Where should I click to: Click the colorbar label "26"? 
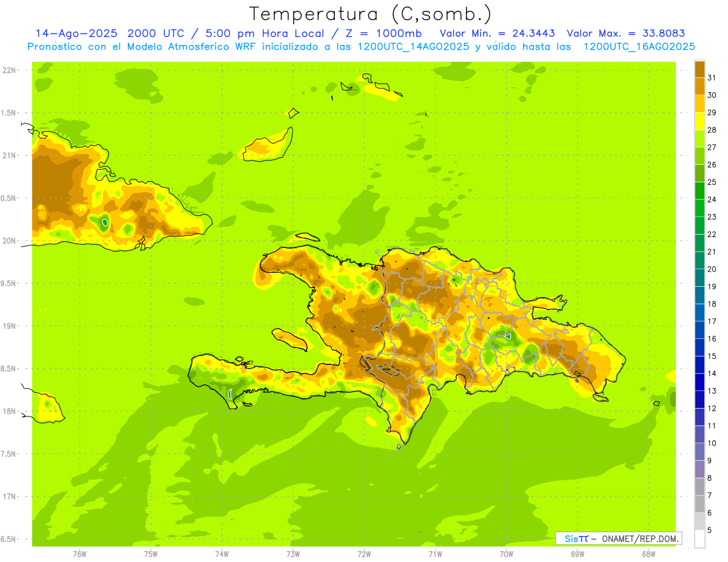pos(712,165)
